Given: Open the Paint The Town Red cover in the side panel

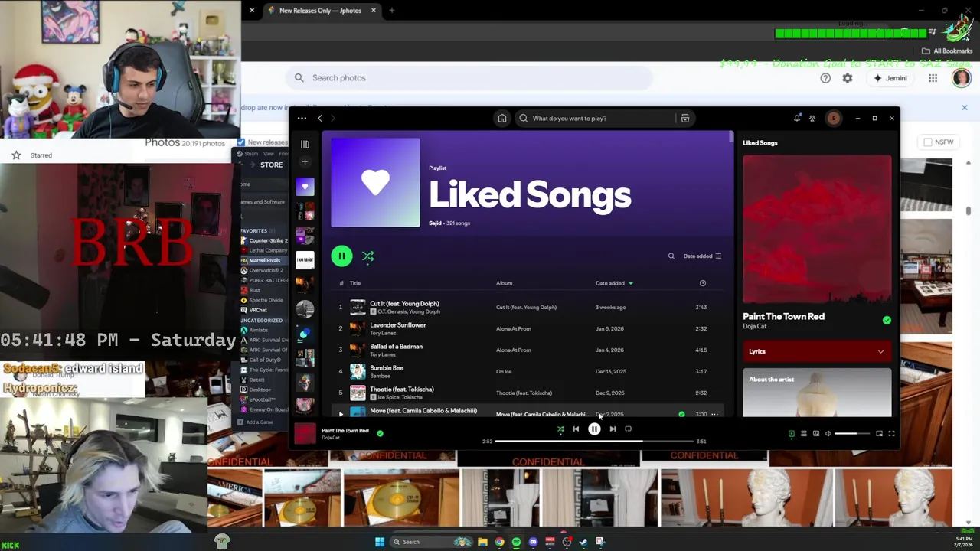Looking at the screenshot, I should click(817, 229).
